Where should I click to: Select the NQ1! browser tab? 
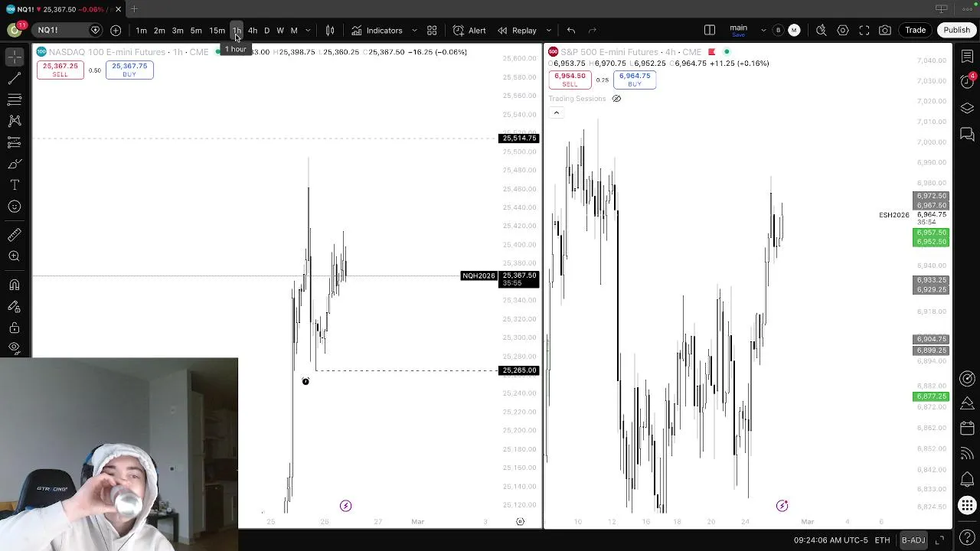tap(63, 9)
